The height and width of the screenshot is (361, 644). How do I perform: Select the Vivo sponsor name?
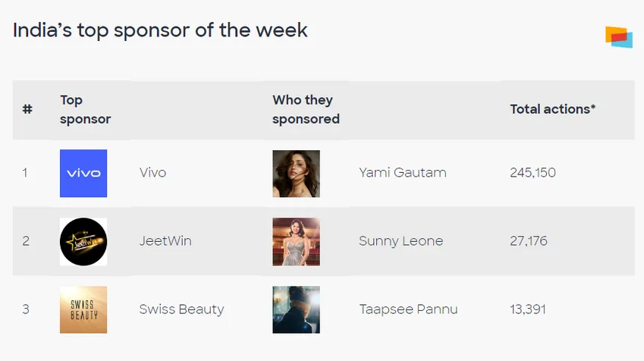pos(152,173)
